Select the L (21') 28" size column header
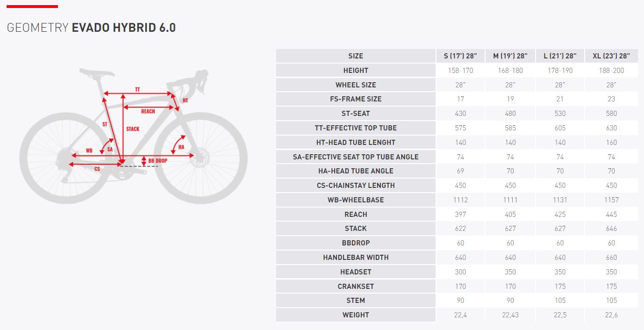 coord(560,56)
